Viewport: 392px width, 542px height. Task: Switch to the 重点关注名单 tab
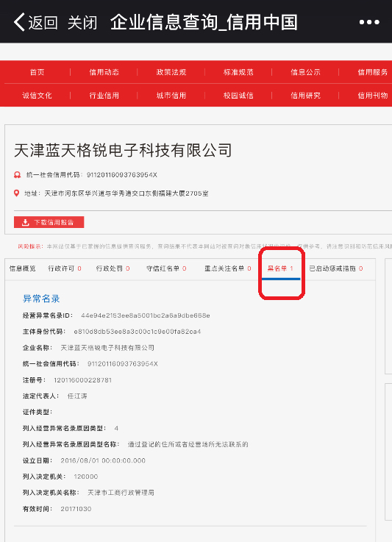pyautogui.click(x=227, y=268)
